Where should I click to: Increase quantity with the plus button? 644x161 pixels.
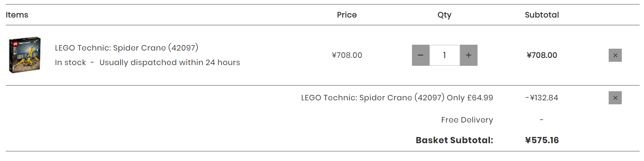(468, 55)
